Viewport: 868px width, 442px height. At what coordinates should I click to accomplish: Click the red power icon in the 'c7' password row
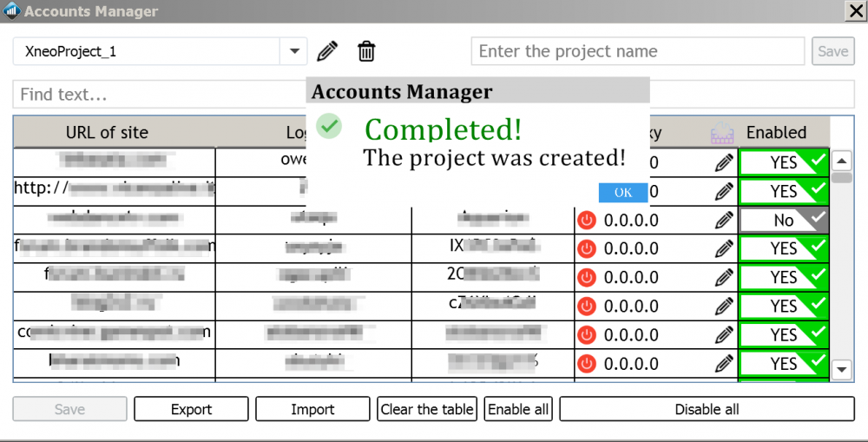point(587,307)
